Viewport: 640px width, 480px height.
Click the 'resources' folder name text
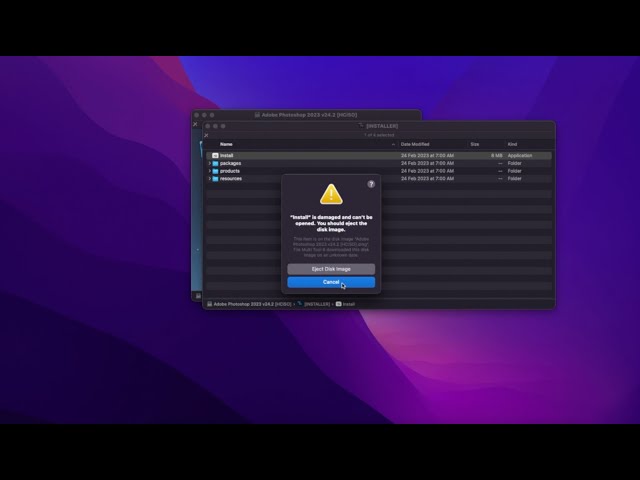231,178
